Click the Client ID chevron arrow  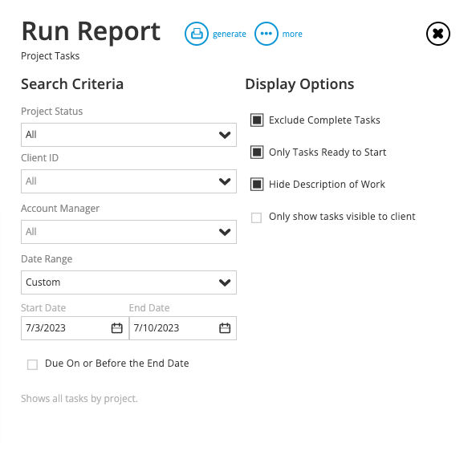coord(225,181)
